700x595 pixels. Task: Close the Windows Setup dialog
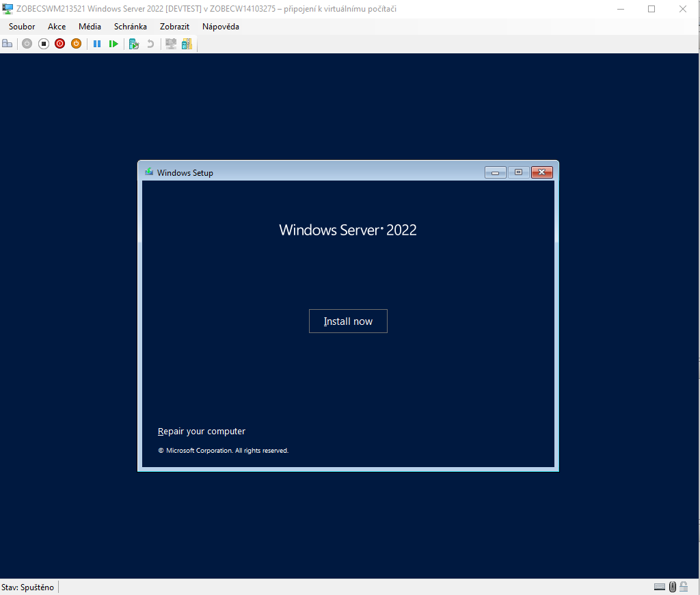coord(542,172)
